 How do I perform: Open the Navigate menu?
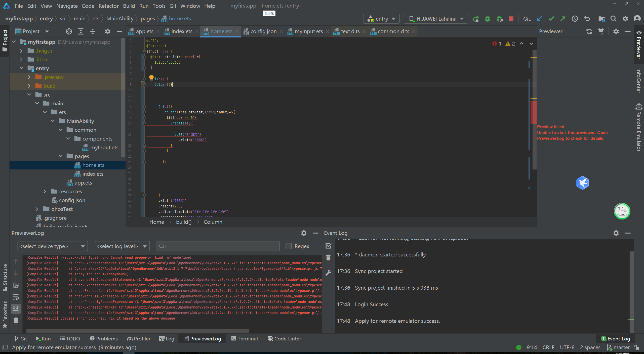click(x=67, y=6)
